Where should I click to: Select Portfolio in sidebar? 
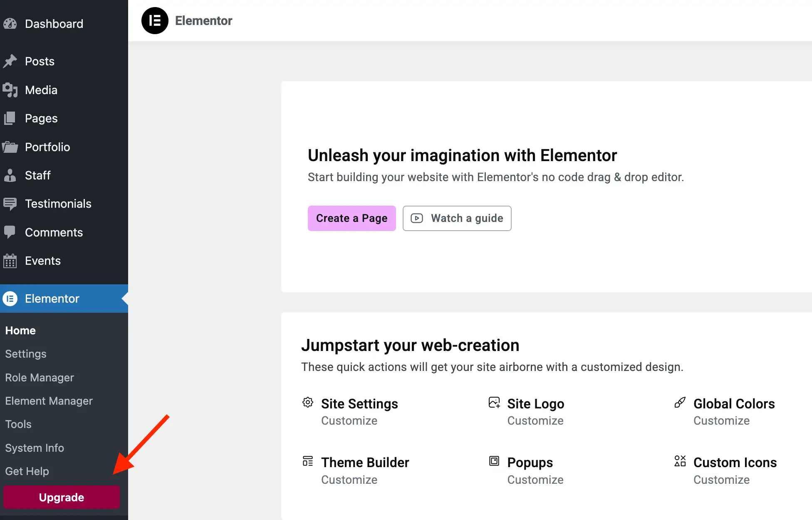point(64,147)
